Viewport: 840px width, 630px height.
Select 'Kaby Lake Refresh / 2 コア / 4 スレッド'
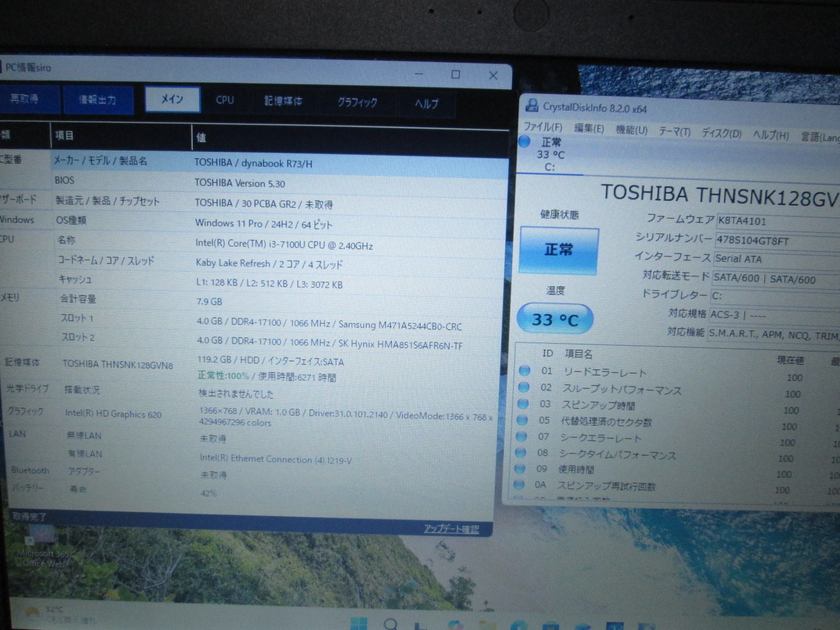pyautogui.click(x=269, y=264)
